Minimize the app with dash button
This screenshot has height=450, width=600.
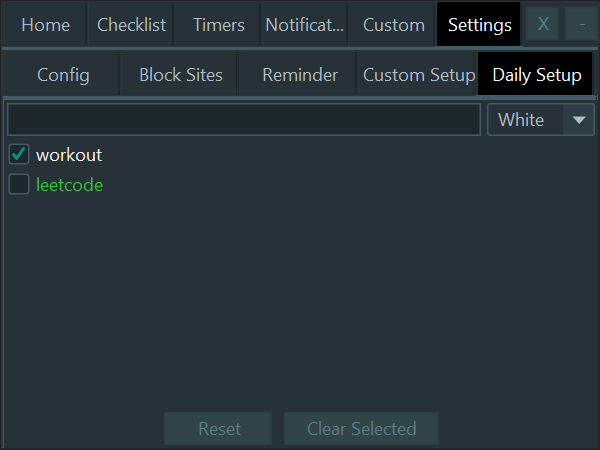tap(582, 25)
